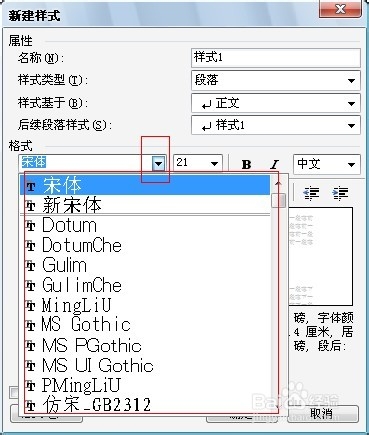Image resolution: width=369 pixels, height=435 pixels.
Task: Click the TrueType icon beside Dotum
Action: pyautogui.click(x=31, y=226)
